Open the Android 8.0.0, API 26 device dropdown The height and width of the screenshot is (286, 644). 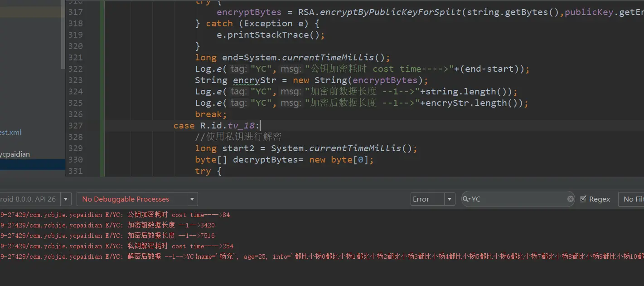click(x=35, y=199)
